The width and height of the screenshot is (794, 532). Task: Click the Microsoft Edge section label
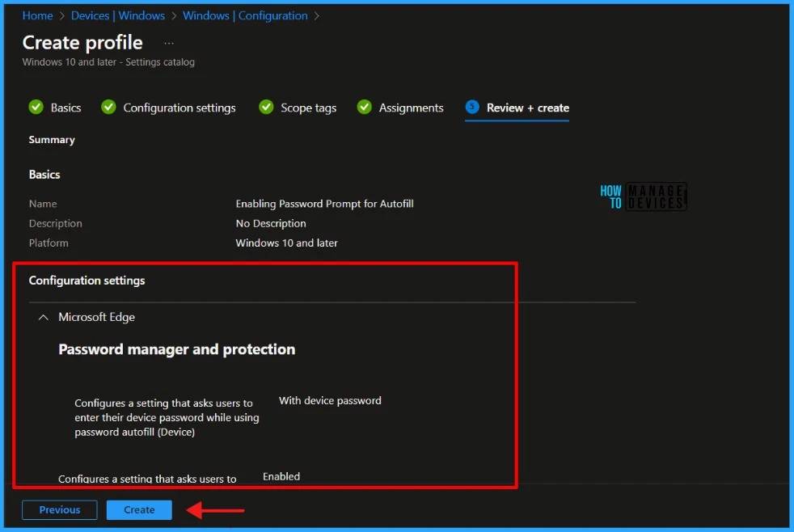click(97, 317)
